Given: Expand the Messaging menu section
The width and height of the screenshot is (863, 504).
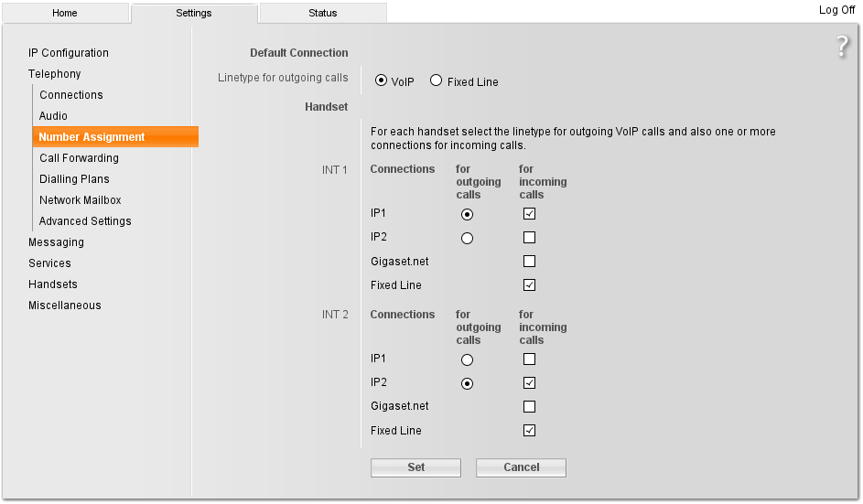Looking at the screenshot, I should (56, 242).
